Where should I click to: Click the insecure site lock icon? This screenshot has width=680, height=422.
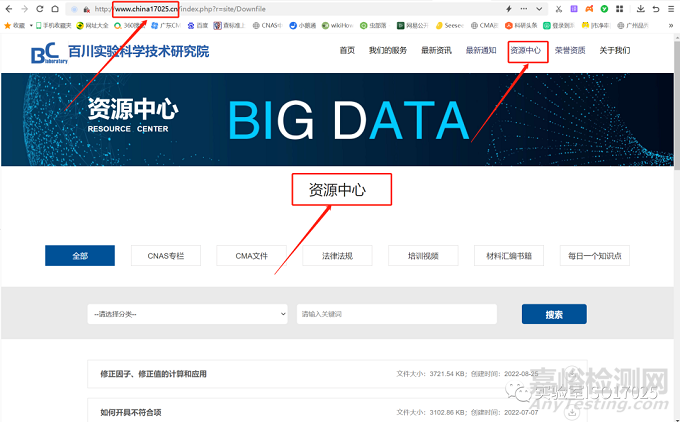tap(87, 9)
